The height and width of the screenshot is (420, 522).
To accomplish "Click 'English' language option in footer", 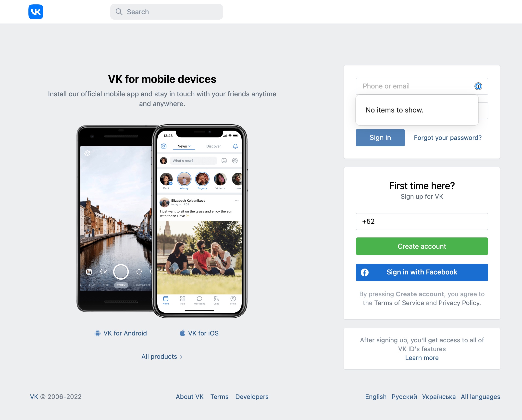I will [x=376, y=397].
